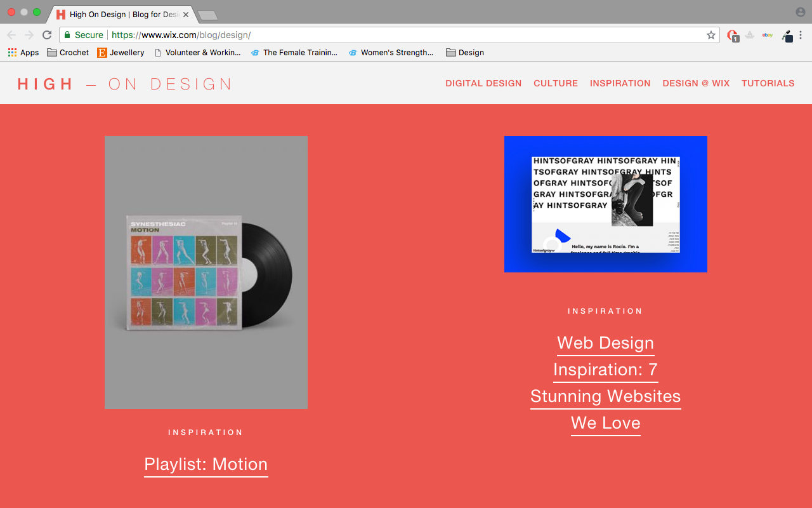The height and width of the screenshot is (508, 812).
Task: Open the Volunteer & Workin... bookmark
Action: tap(197, 53)
